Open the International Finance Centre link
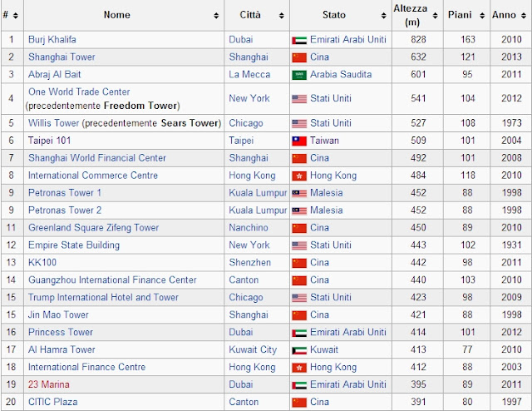This screenshot has height=411, width=532. click(x=86, y=367)
